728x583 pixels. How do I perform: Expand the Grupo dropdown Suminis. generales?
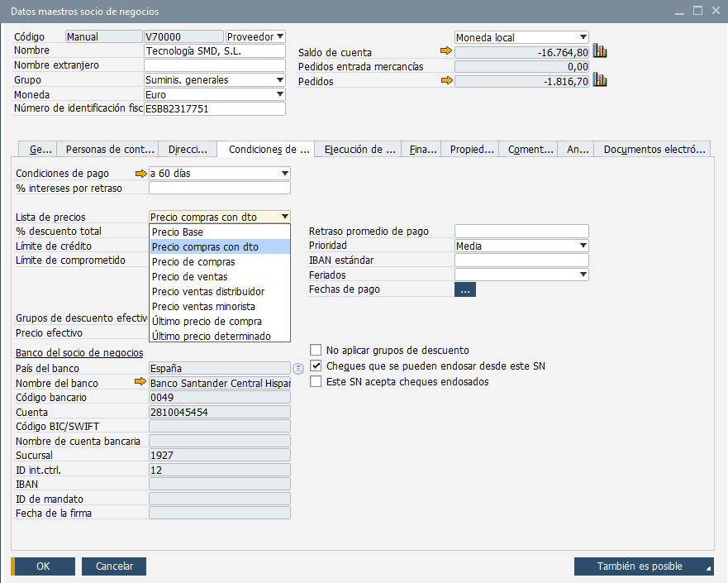point(280,80)
